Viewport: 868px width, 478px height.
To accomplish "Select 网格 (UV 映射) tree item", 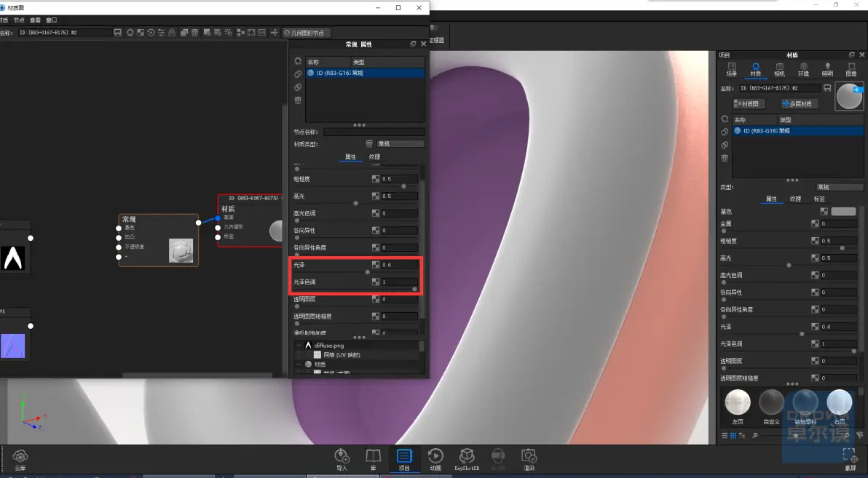I will [x=342, y=354].
